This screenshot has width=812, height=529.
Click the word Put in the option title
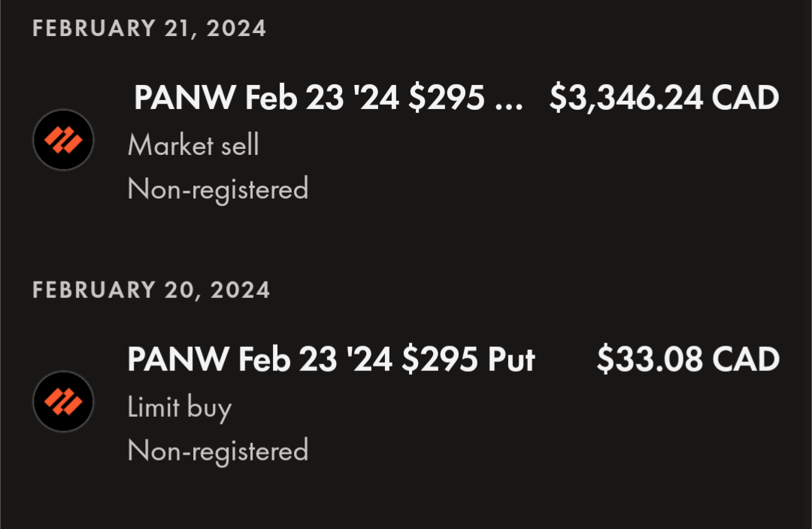click(511, 359)
